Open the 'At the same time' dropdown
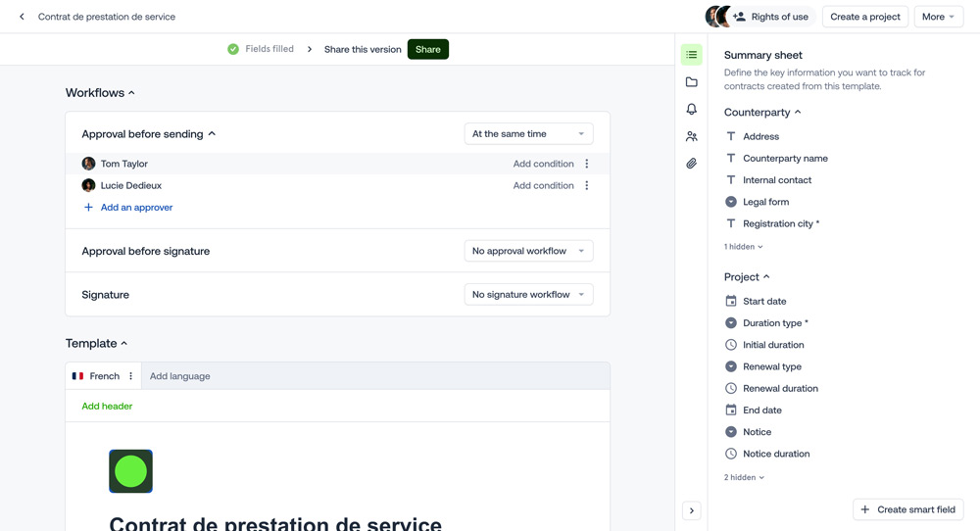Viewport: 980px width, 531px height. (x=528, y=134)
